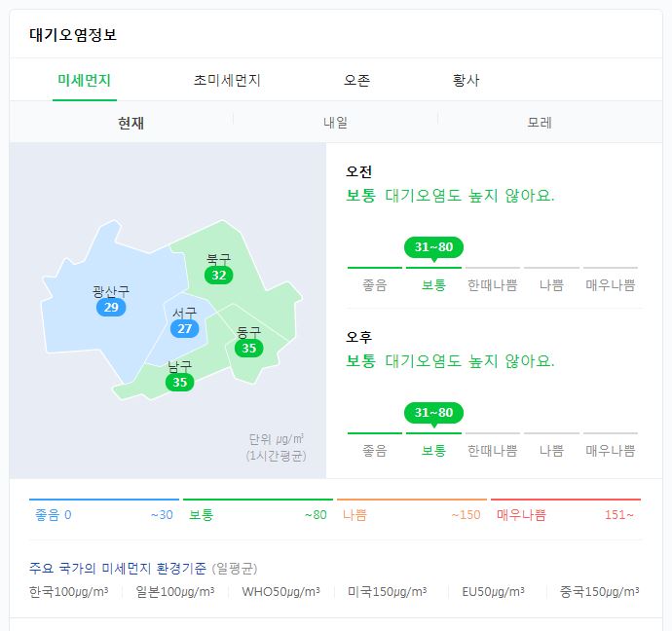
Task: Select the 현재 time tab
Action: (131, 123)
